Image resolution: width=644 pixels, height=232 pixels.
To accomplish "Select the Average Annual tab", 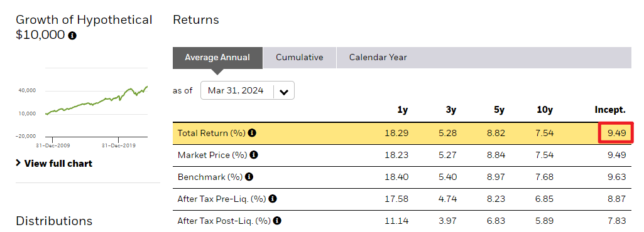I will (x=217, y=58).
